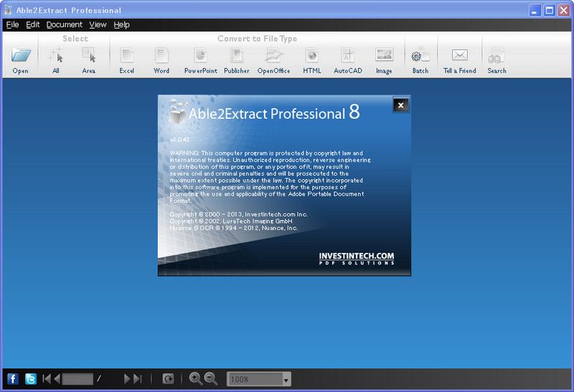This screenshot has height=392, width=574.
Task: Open the Document menu
Action: coord(65,24)
